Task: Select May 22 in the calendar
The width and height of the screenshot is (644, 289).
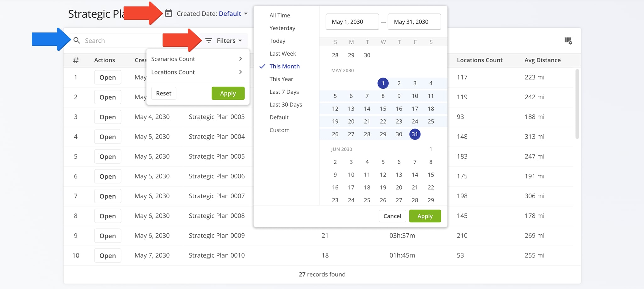Action: coord(383,122)
